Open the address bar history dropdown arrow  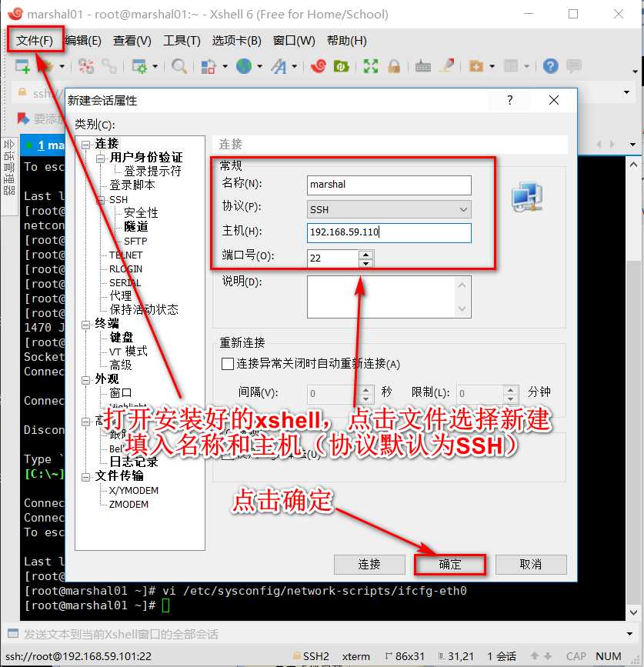(626, 92)
